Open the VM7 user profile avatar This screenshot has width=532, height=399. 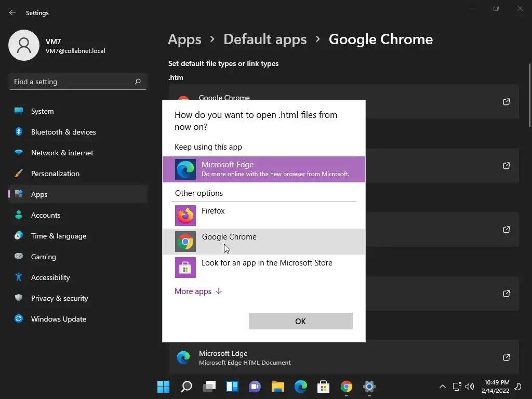[24, 45]
